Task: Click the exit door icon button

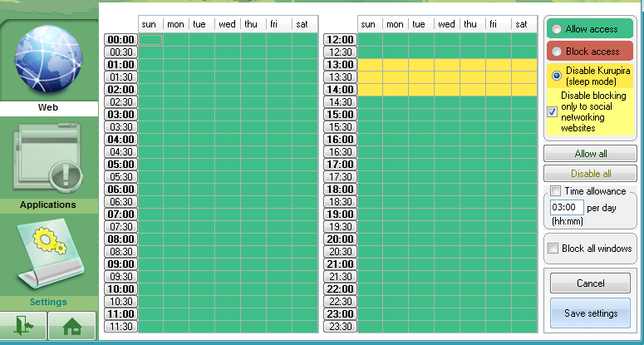Action: coord(23,326)
